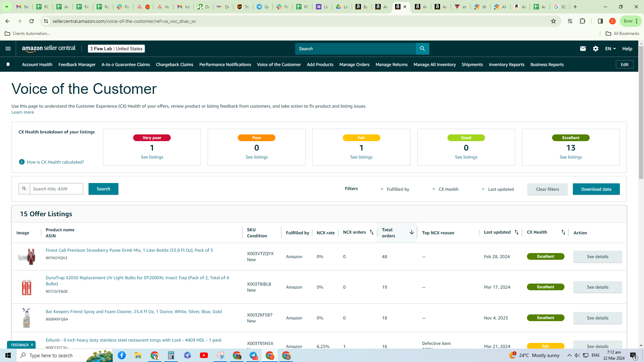Click the info icon beside CX Health calculated

[x=22, y=162]
